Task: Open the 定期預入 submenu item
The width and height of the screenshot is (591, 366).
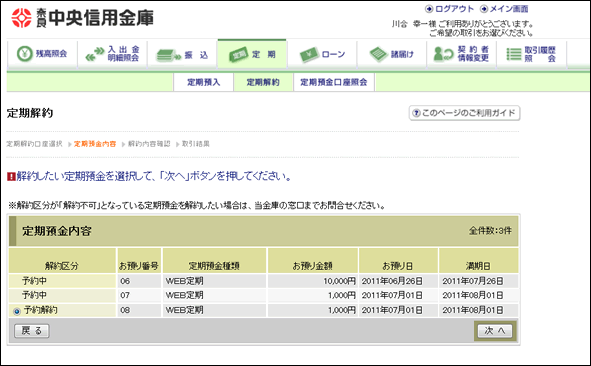Action: (x=204, y=82)
